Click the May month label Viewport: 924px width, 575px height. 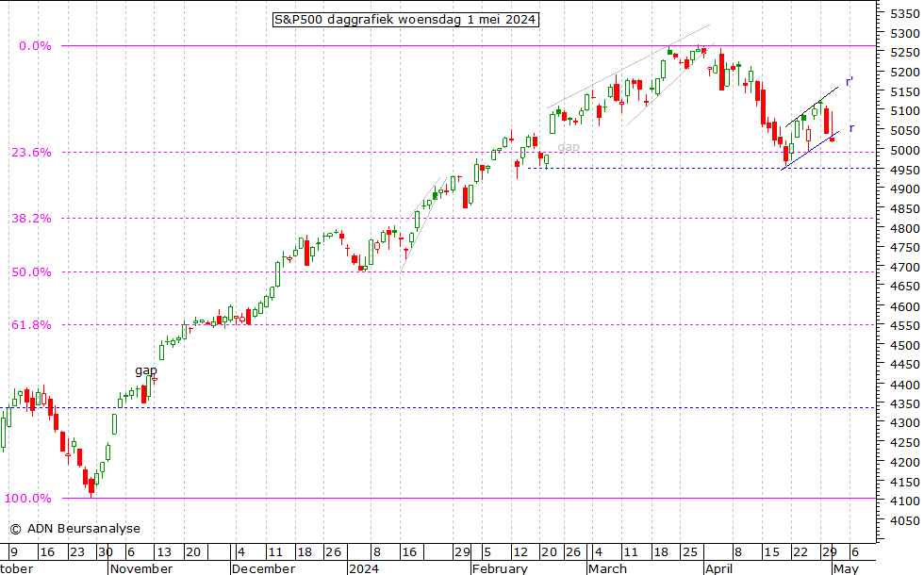[847, 568]
